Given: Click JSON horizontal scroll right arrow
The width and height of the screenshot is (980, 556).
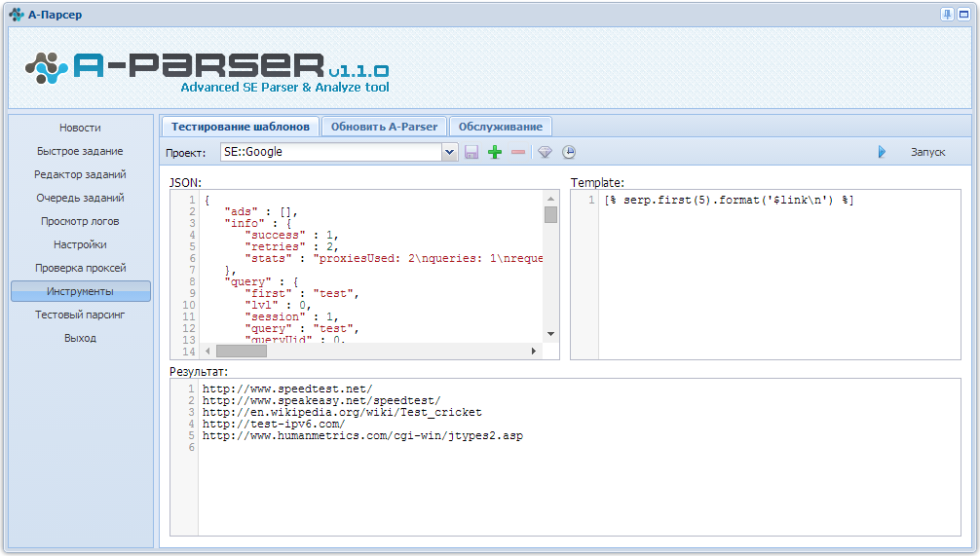Looking at the screenshot, I should [x=533, y=352].
